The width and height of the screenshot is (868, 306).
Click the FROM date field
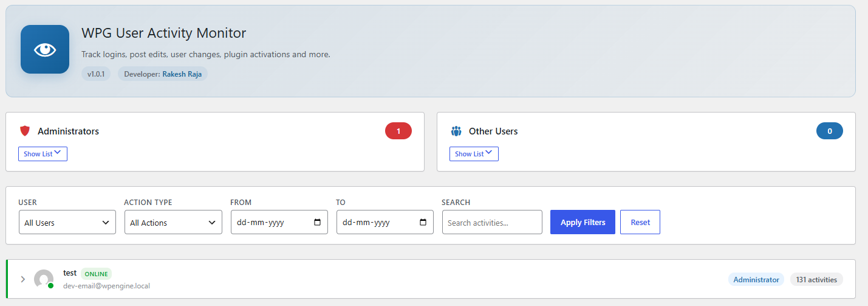(279, 222)
